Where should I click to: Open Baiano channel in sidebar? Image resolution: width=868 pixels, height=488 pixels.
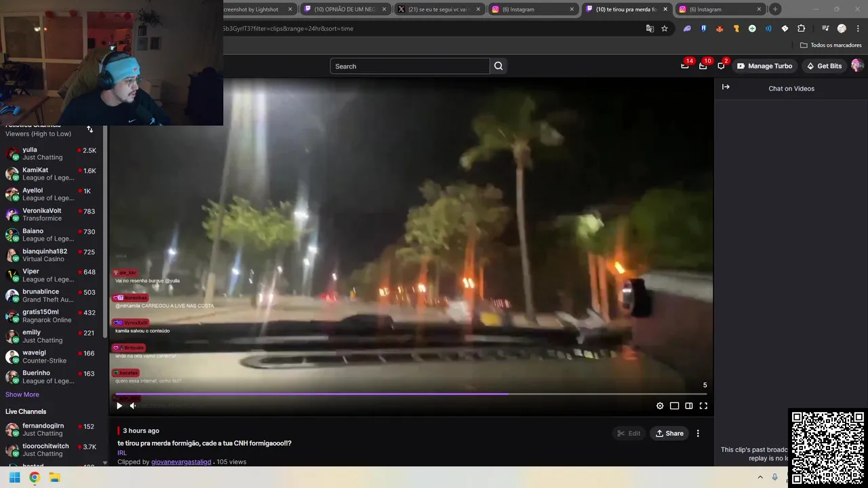point(51,235)
